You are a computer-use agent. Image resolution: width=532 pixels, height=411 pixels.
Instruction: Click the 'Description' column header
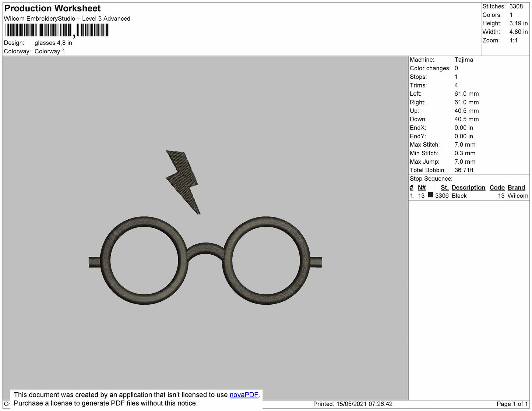(x=468, y=187)
